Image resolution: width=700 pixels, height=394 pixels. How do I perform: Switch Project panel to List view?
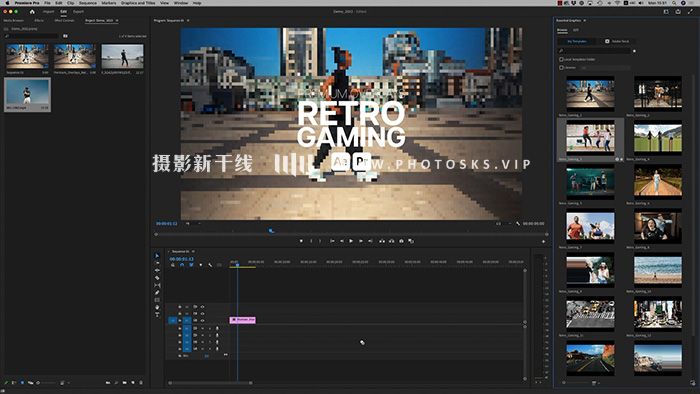[14, 382]
